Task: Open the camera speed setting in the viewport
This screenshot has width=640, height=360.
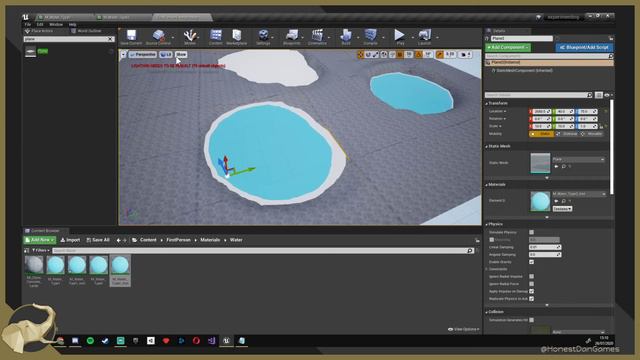Action: pos(466,54)
